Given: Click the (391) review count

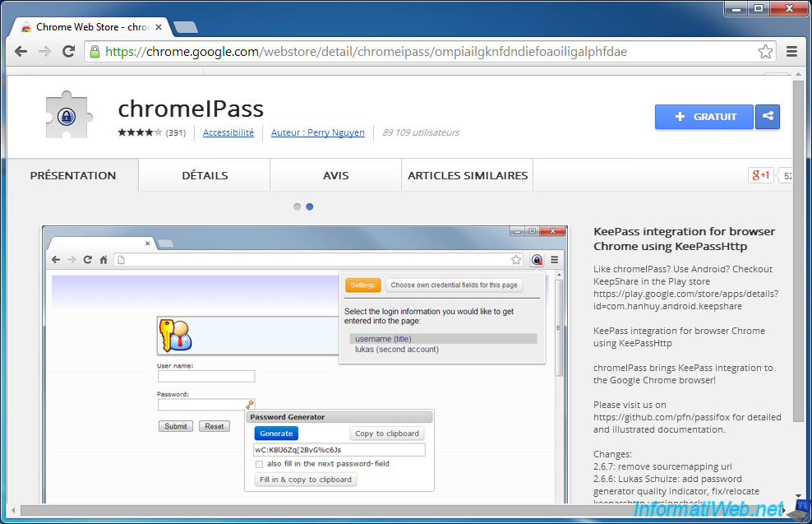Looking at the screenshot, I should pyautogui.click(x=176, y=132).
